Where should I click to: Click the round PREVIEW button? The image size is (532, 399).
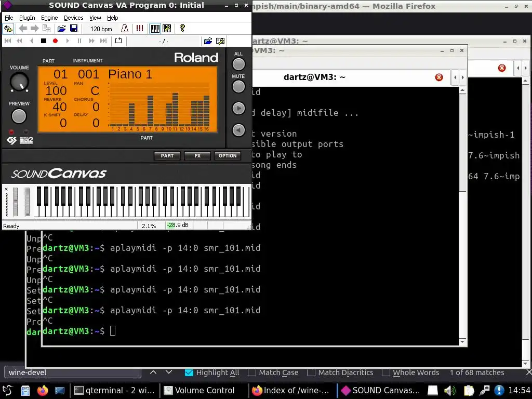pyautogui.click(x=19, y=116)
